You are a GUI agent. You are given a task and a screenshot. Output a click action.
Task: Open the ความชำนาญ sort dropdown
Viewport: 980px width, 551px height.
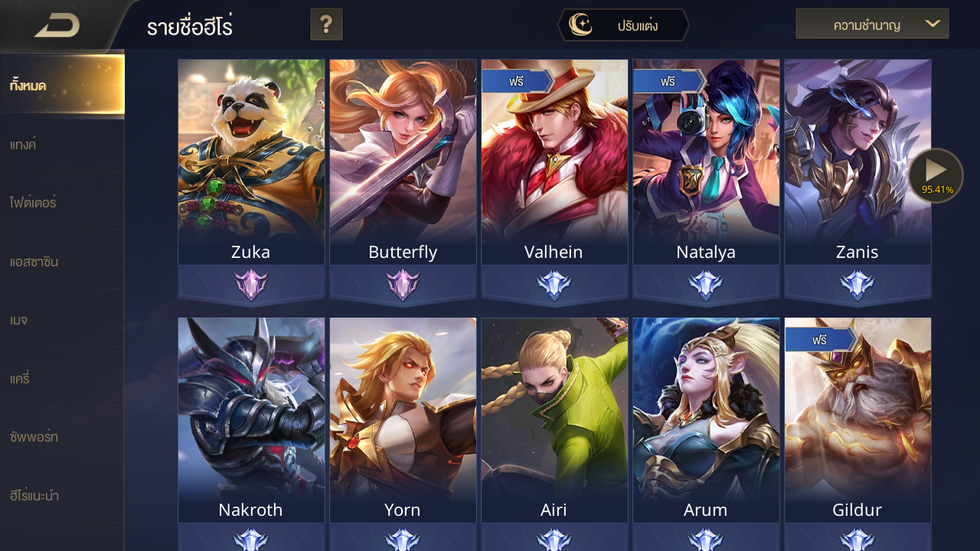(x=872, y=24)
